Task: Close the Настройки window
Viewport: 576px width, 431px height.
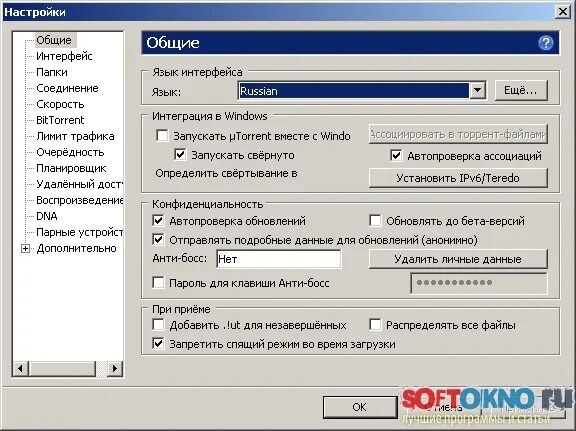Action: (562, 12)
